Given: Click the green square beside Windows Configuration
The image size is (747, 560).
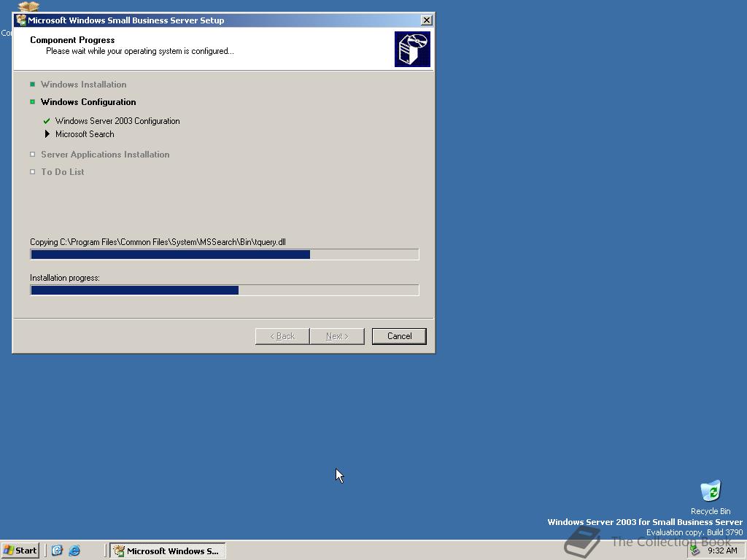Looking at the screenshot, I should [32, 102].
